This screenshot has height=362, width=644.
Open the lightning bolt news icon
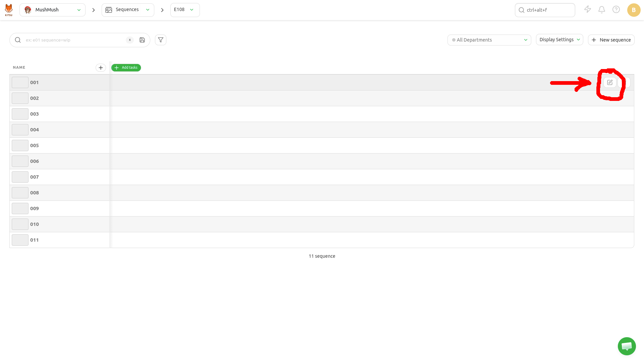point(588,9)
